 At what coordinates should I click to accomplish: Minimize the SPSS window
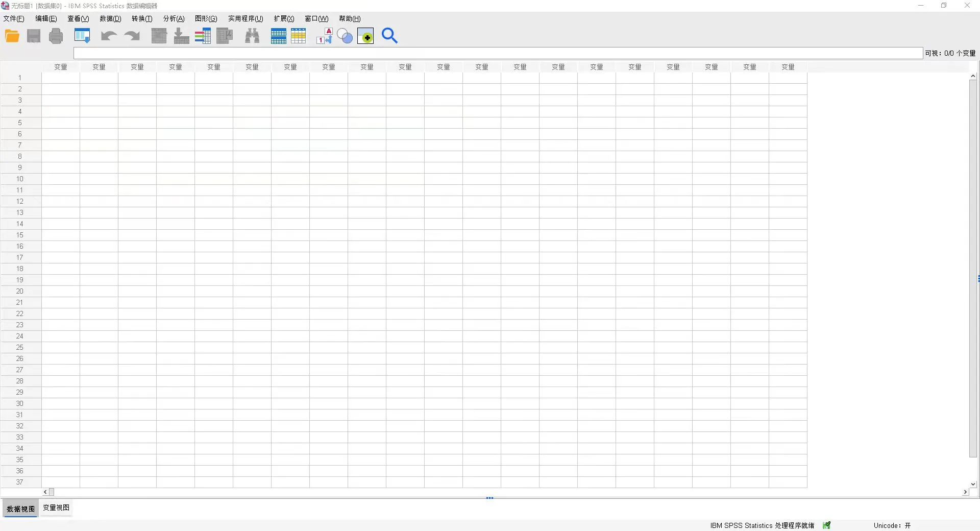[x=921, y=6]
